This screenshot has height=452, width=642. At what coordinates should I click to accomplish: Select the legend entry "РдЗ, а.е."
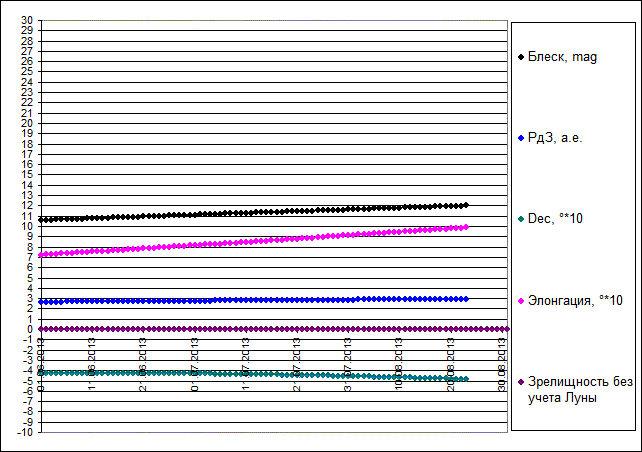coord(550,138)
